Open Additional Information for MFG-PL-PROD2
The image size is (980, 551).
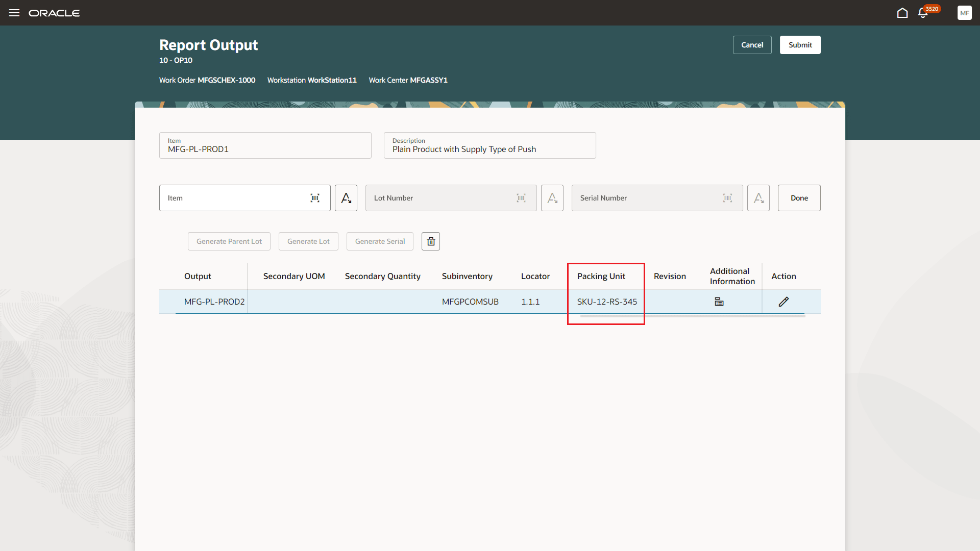coord(719,302)
